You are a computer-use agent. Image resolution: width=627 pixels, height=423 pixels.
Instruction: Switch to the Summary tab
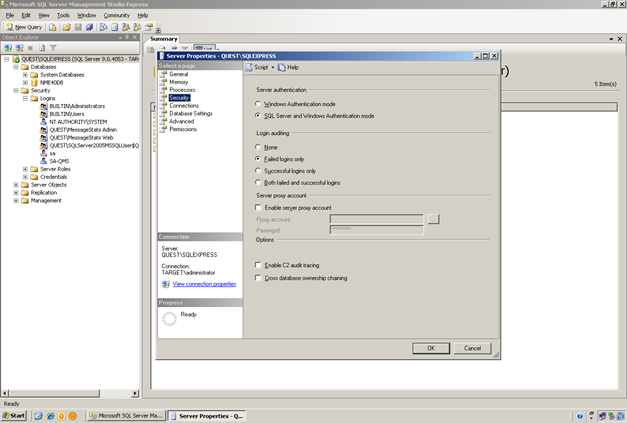tap(164, 39)
